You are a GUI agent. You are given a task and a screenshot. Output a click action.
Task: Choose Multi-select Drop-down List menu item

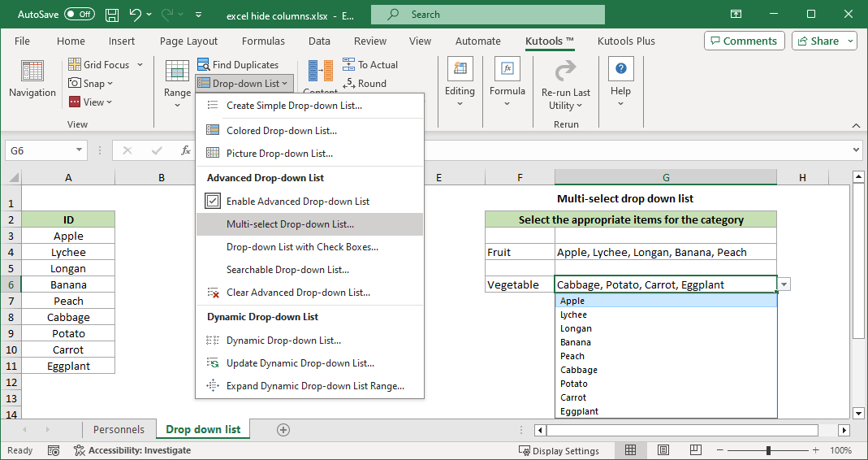(x=290, y=224)
